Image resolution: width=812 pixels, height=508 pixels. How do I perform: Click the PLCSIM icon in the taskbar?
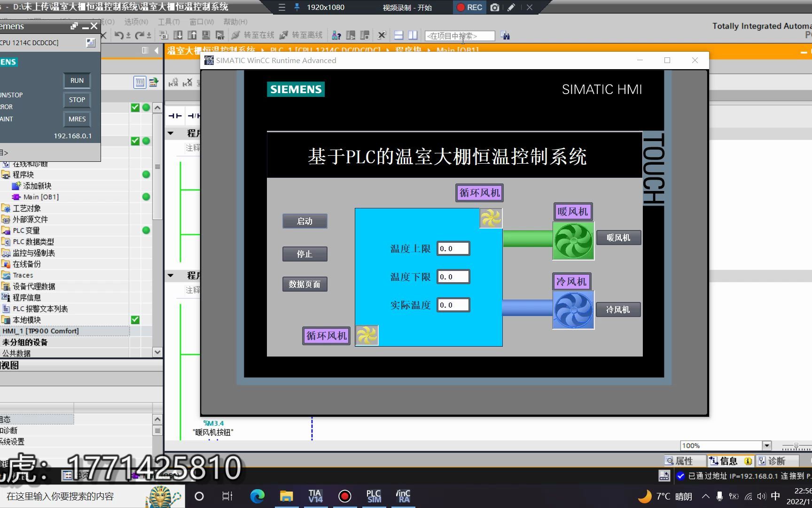(x=374, y=496)
